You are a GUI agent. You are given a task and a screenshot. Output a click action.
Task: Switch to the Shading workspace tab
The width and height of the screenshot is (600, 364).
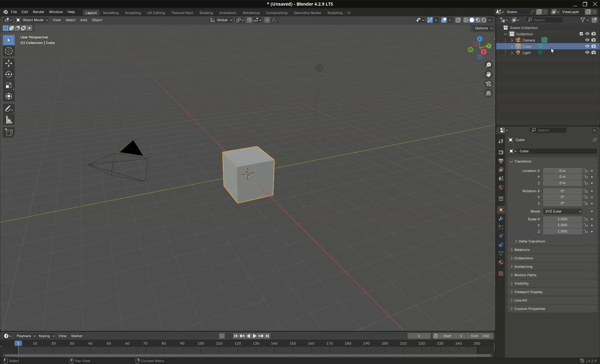coord(206,13)
